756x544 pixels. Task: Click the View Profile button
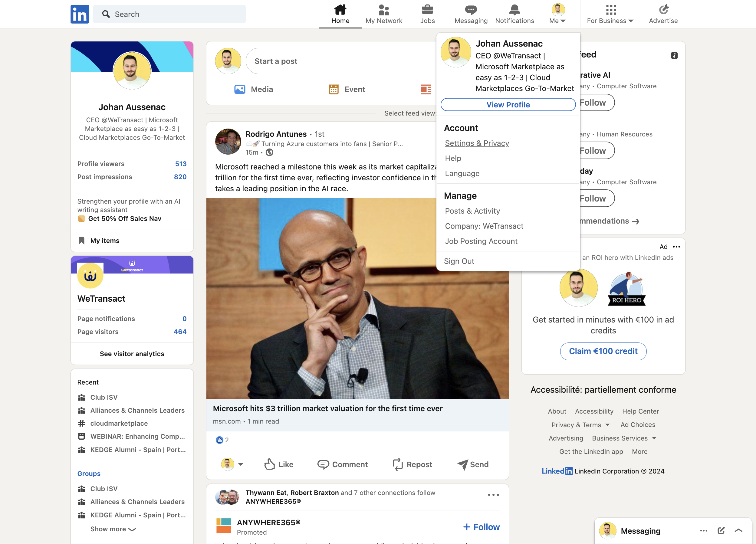click(x=508, y=104)
